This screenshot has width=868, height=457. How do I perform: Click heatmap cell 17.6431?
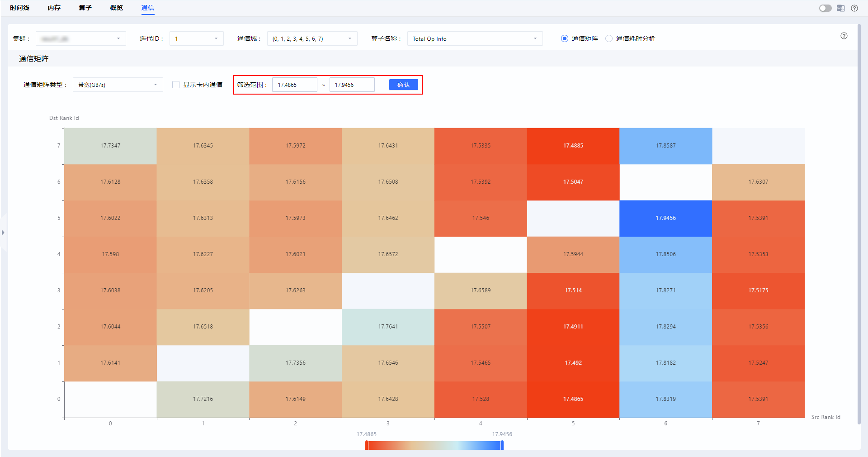click(388, 146)
